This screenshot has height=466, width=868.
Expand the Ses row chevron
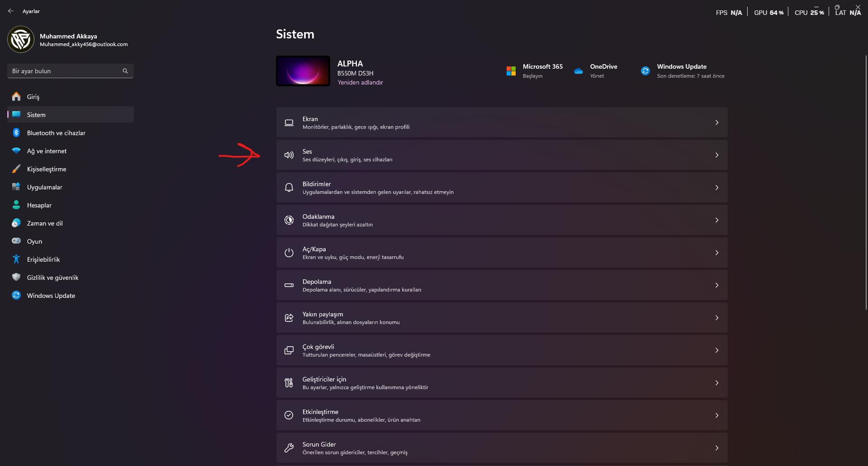pos(717,155)
